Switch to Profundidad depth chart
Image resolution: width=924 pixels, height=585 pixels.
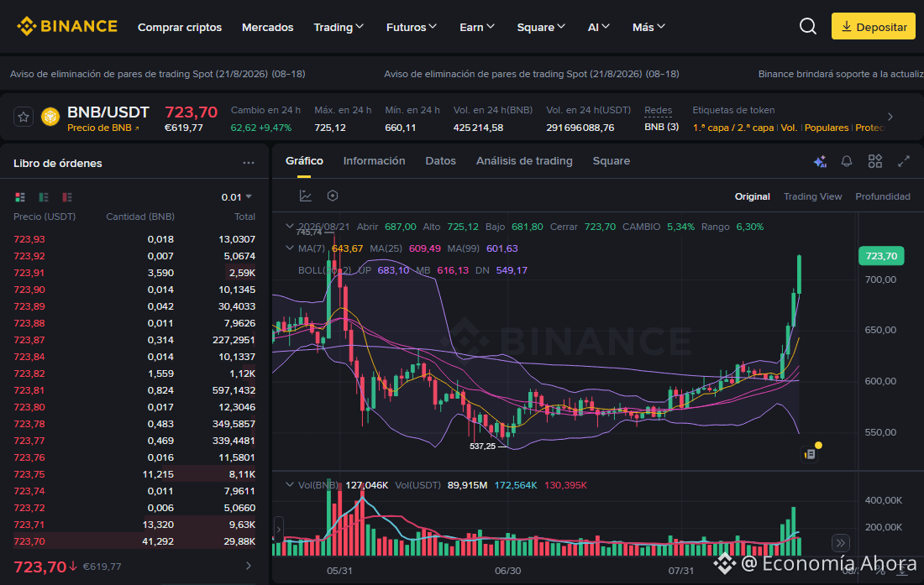point(883,196)
